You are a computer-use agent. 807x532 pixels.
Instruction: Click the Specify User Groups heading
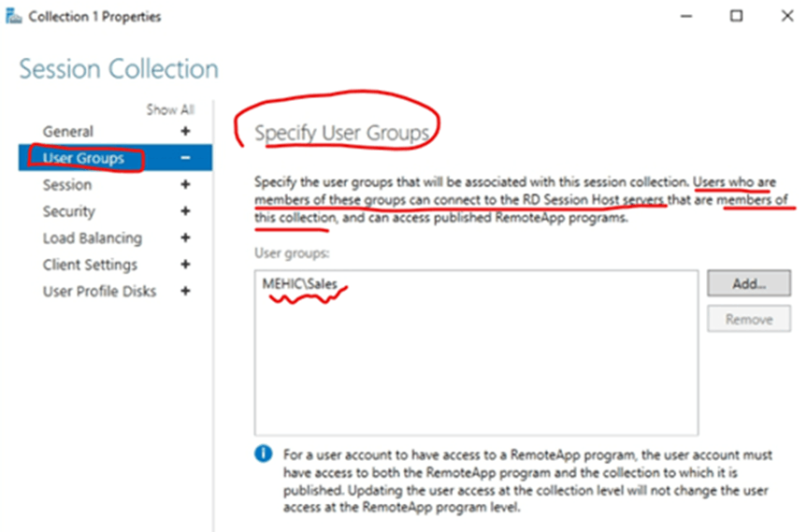[341, 133]
